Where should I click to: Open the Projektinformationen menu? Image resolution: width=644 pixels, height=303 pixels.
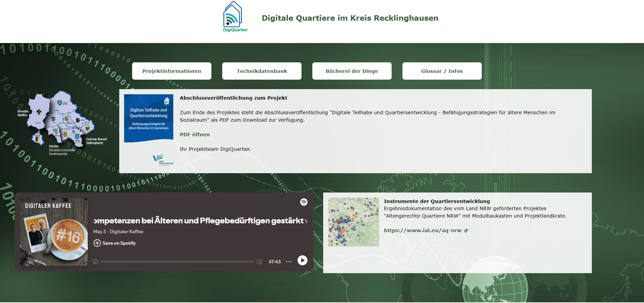[172, 71]
